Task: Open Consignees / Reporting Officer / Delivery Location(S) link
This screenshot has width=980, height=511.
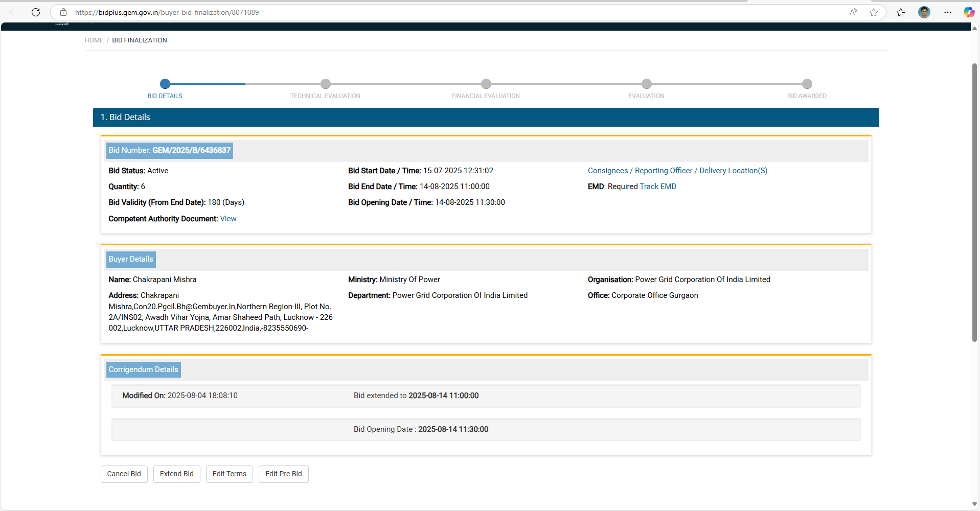Action: click(x=677, y=171)
